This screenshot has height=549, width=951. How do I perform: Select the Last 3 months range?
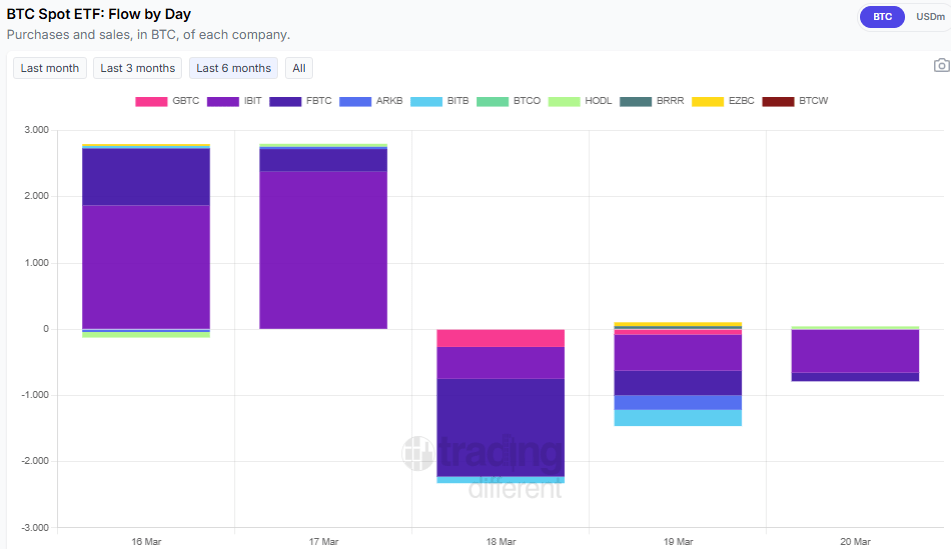point(135,68)
